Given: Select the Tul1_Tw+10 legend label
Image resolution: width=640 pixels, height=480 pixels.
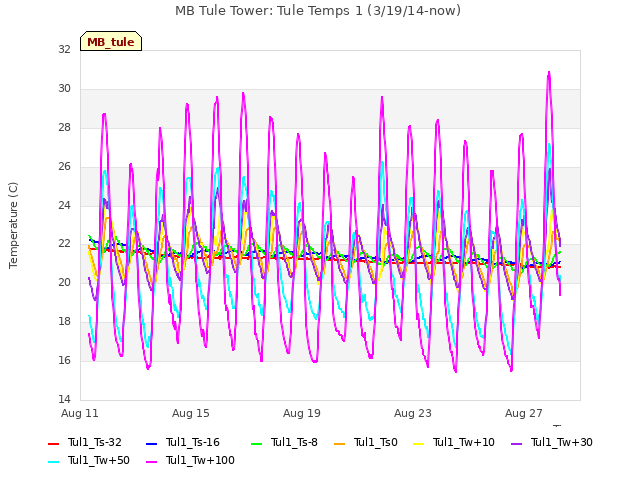Looking at the screenshot, I should click(x=464, y=442).
